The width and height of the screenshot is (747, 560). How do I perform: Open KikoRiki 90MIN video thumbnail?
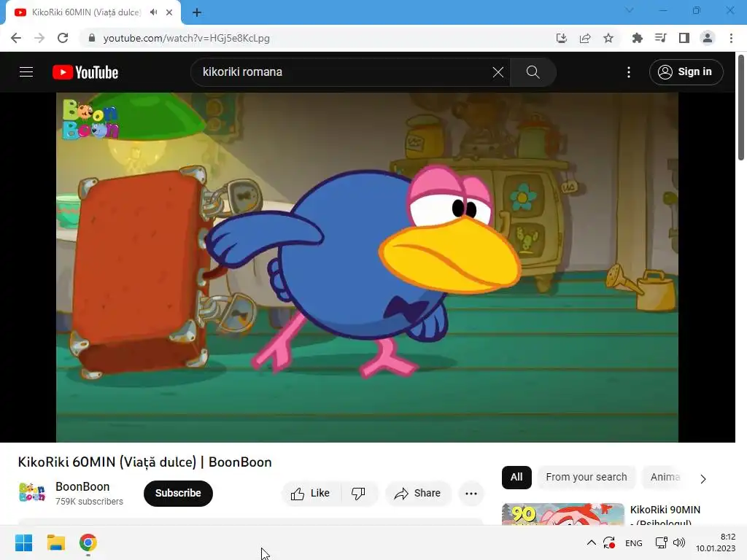click(x=562, y=514)
